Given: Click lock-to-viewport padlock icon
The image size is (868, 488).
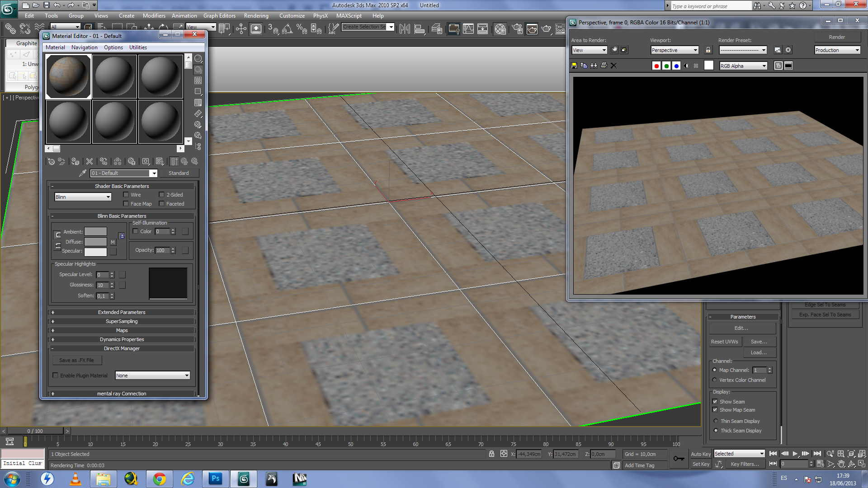Looking at the screenshot, I should 708,50.
